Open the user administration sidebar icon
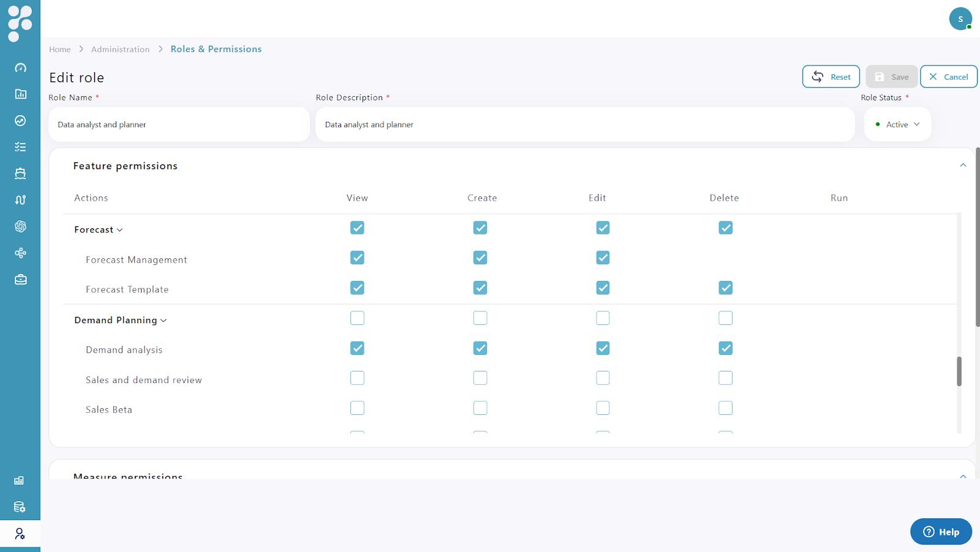Image resolution: width=980 pixels, height=552 pixels. (x=20, y=534)
